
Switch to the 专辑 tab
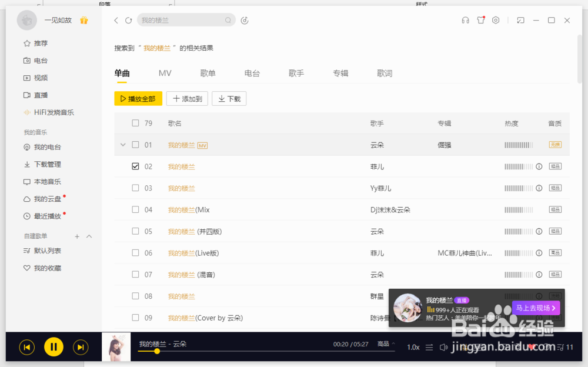point(340,73)
